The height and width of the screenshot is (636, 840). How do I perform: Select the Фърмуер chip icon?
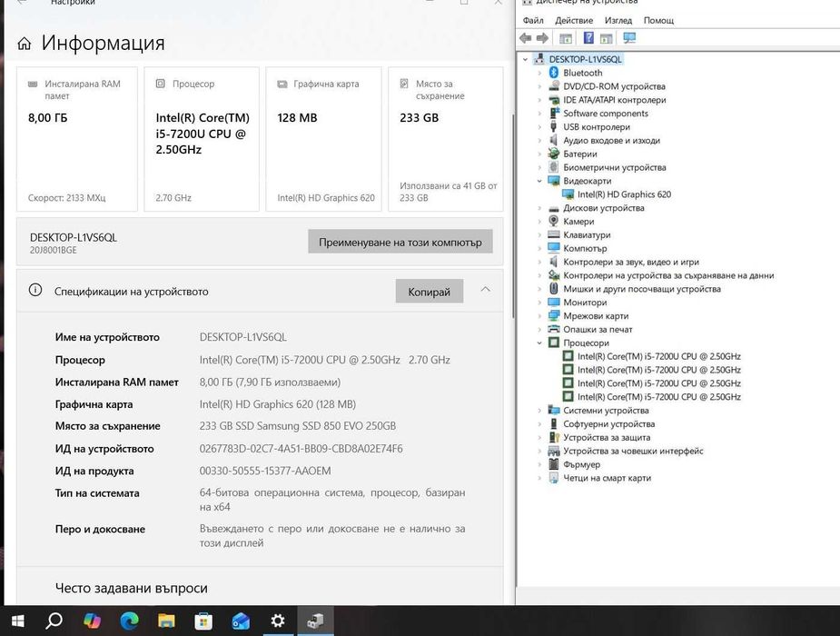coord(554,464)
